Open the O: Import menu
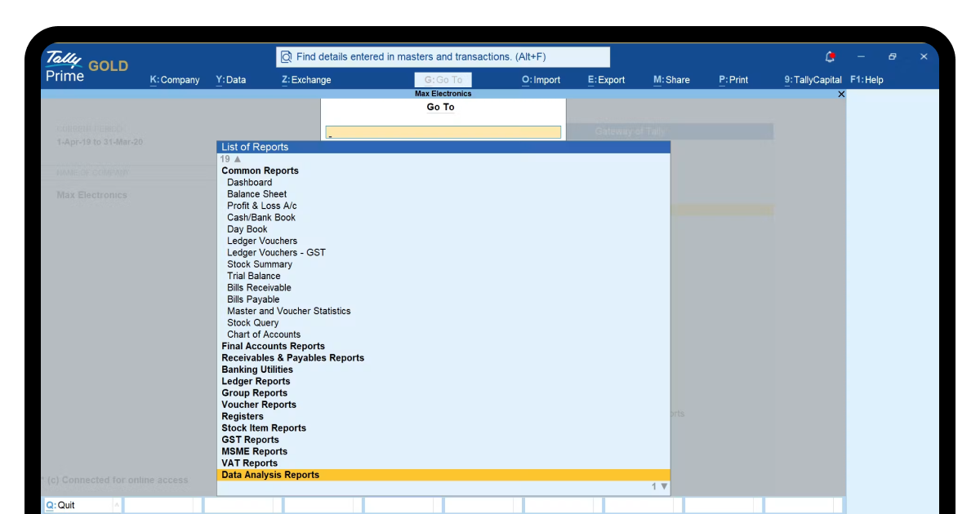980x514 pixels. 541,80
